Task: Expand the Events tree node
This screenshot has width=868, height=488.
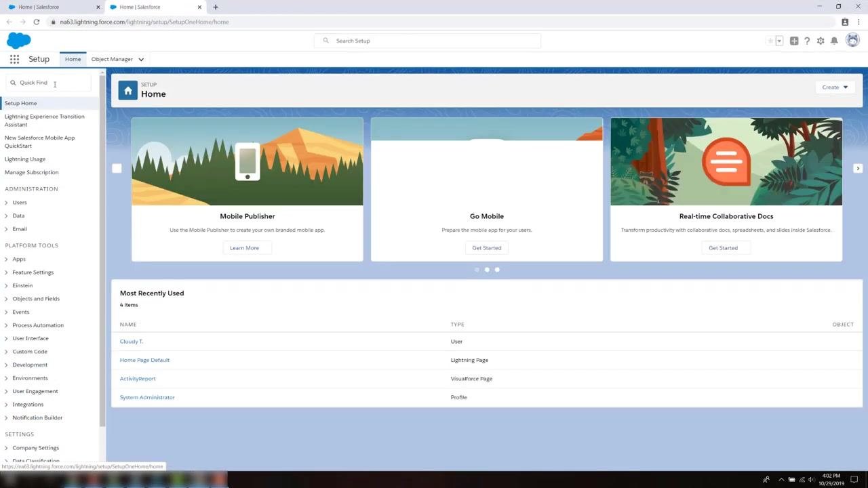Action: (x=6, y=312)
